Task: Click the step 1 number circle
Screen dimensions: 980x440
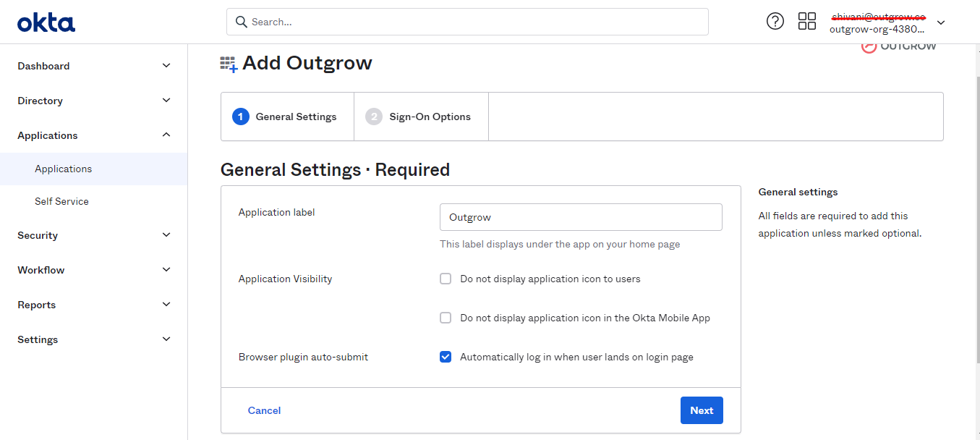Action: (x=241, y=117)
